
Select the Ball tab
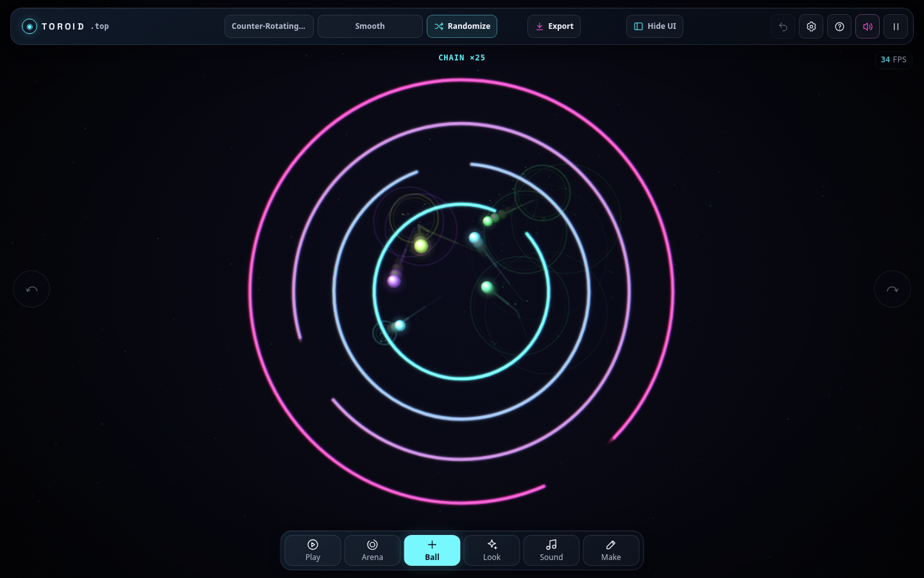[432, 550]
